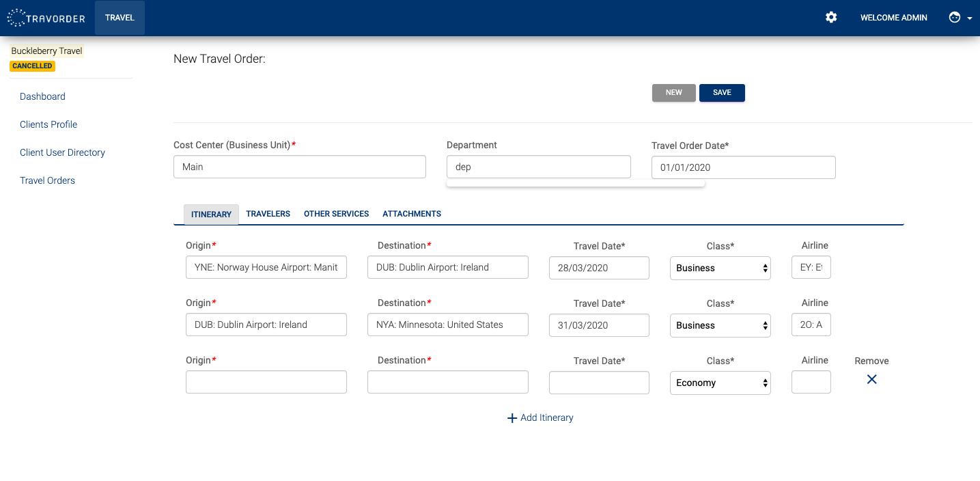
Task: Go to Dashboard in the sidebar
Action: coord(42,96)
